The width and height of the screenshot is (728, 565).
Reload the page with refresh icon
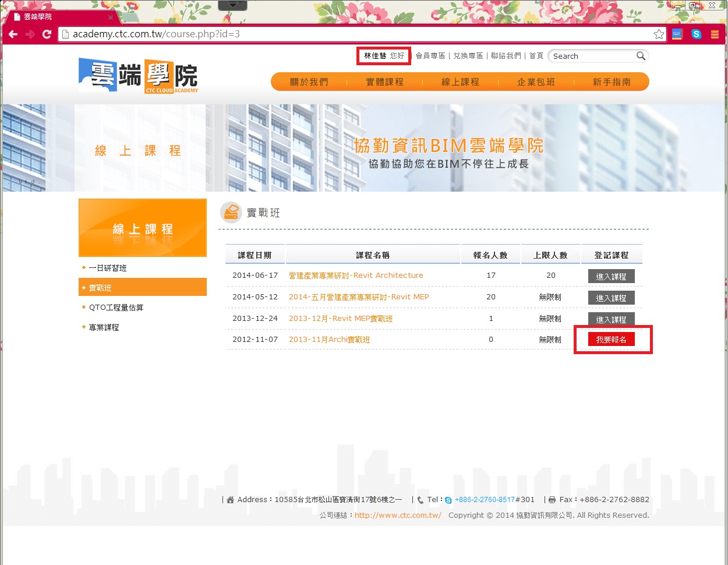click(47, 34)
